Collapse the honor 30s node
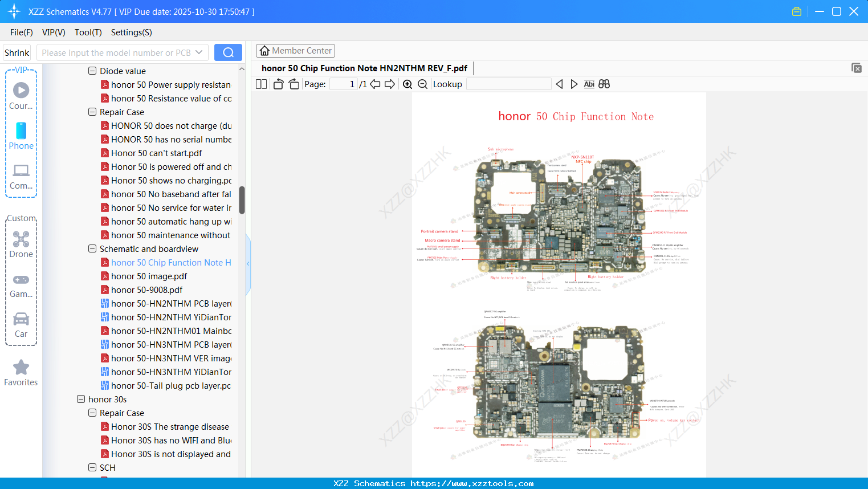The height and width of the screenshot is (489, 868). click(x=81, y=400)
